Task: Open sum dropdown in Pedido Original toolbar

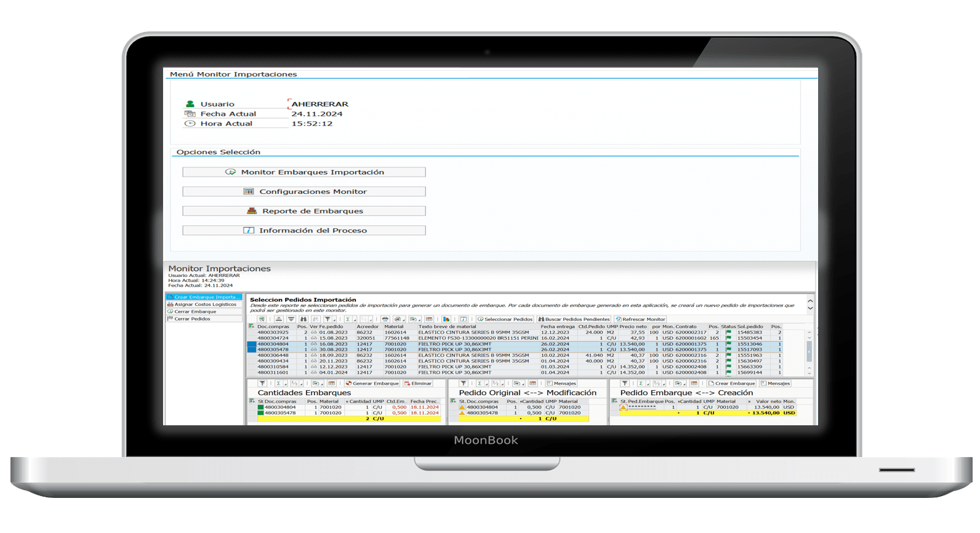Action: 488,384
